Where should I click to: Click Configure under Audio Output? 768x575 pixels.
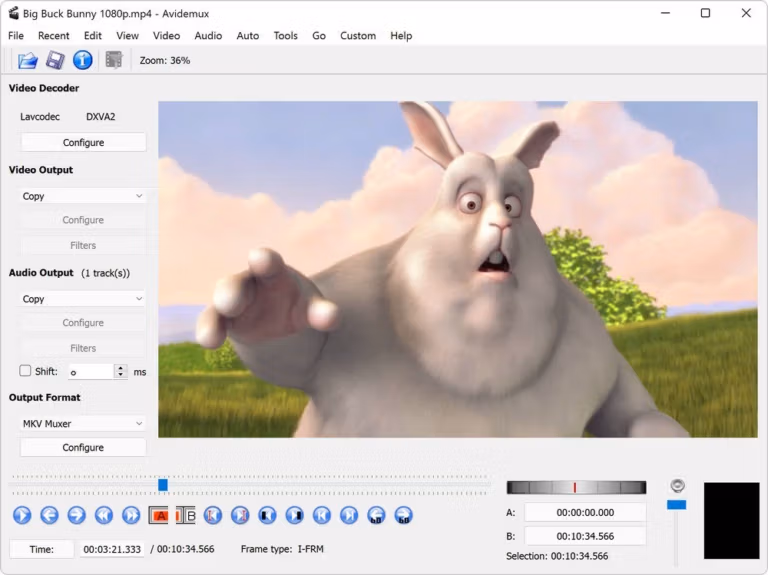coord(83,323)
